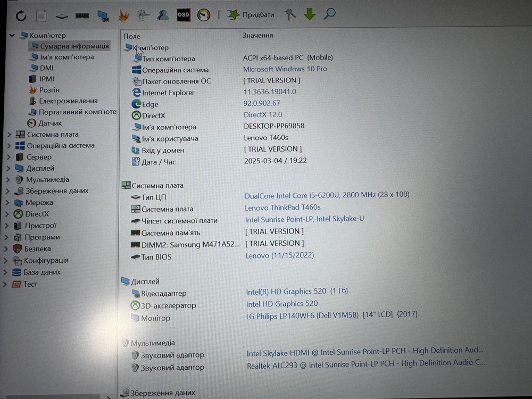
Task: Select the Датчик tree item
Action: tap(45, 123)
